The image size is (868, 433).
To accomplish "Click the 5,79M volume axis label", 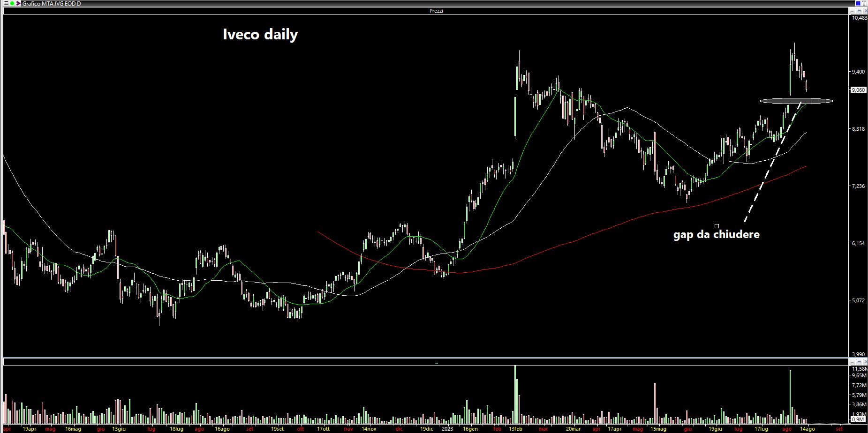I will point(859,395).
